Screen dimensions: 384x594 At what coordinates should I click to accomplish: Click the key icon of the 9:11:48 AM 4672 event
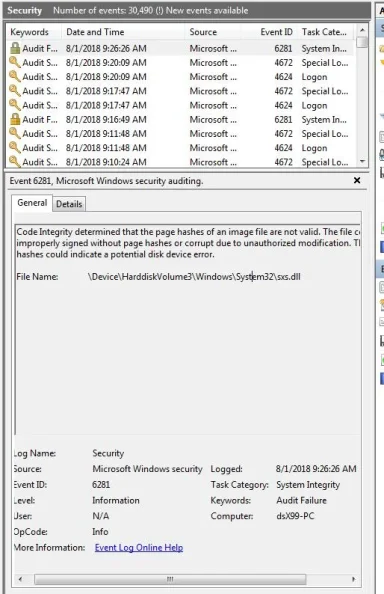pos(15,134)
